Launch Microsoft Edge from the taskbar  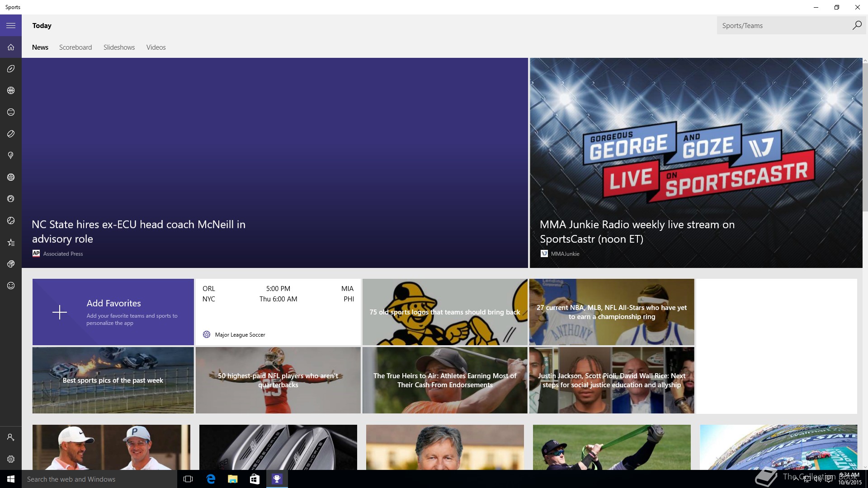[211, 479]
